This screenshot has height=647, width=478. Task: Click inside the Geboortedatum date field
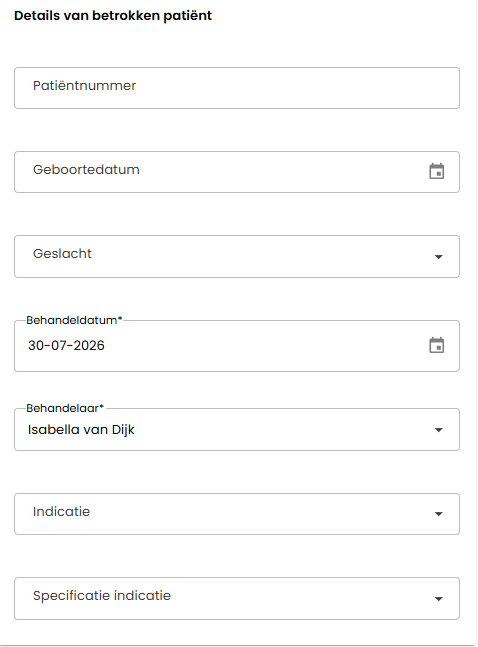point(237,172)
